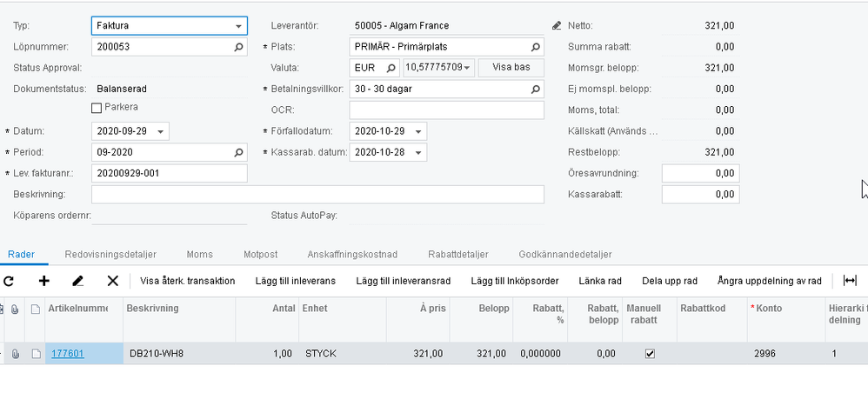Switch to the Moms tab
Image resolution: width=868 pixels, height=399 pixels.
(x=199, y=255)
